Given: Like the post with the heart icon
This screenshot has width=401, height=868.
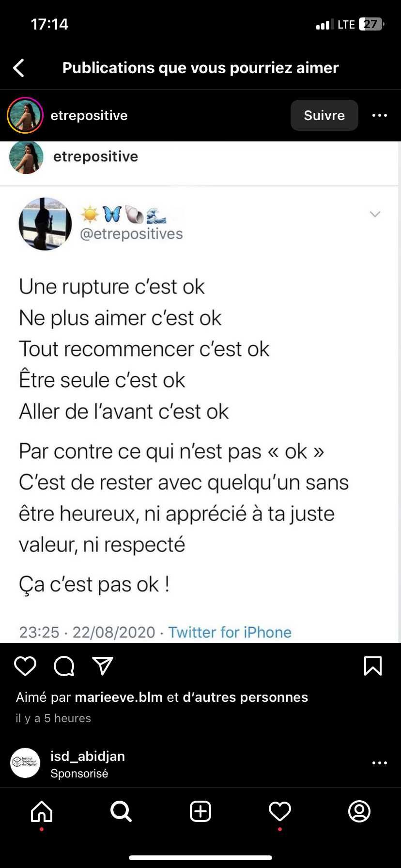Looking at the screenshot, I should [x=25, y=666].
